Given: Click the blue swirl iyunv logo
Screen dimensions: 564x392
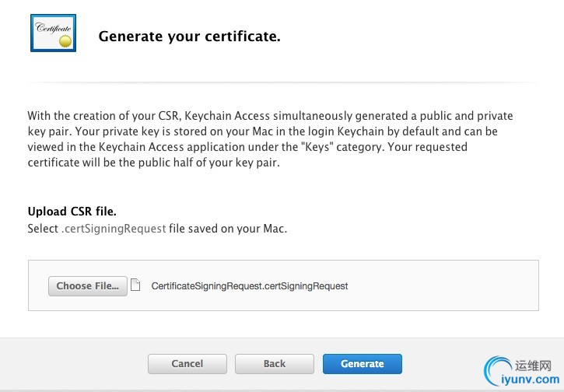Looking at the screenshot, I should pos(497,370).
